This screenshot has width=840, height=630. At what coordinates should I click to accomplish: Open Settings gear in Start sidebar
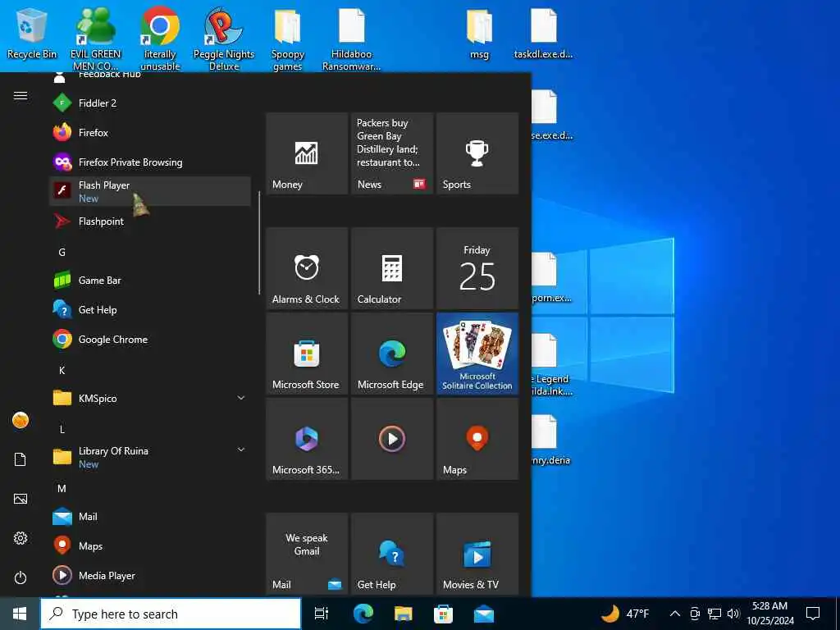point(21,538)
